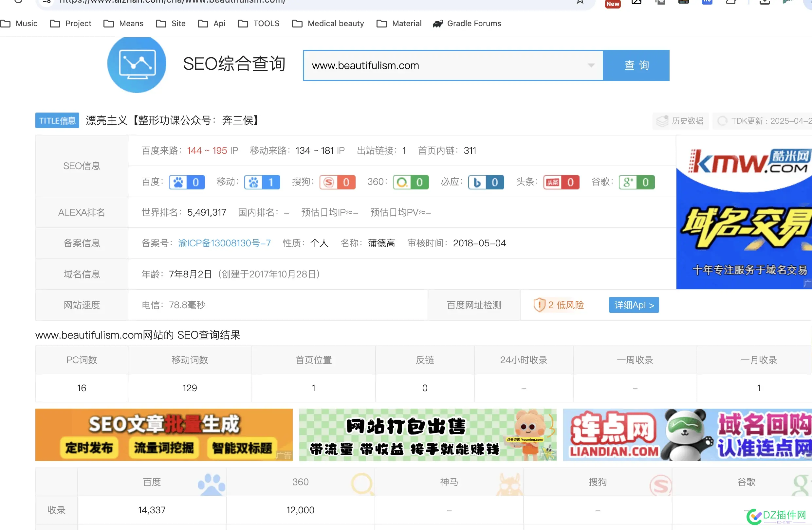This screenshot has height=530, width=812.
Task: Click the 360 column header in 收录 table
Action: 300,482
